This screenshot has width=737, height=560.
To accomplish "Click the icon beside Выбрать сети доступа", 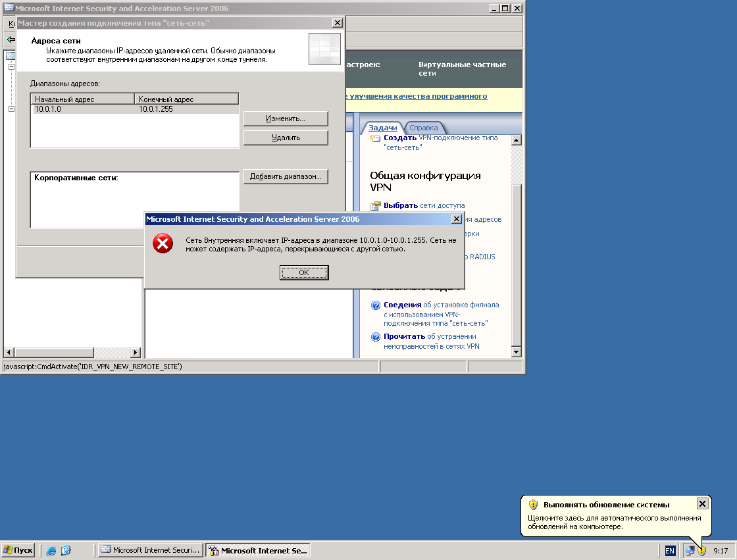I will pyautogui.click(x=375, y=205).
